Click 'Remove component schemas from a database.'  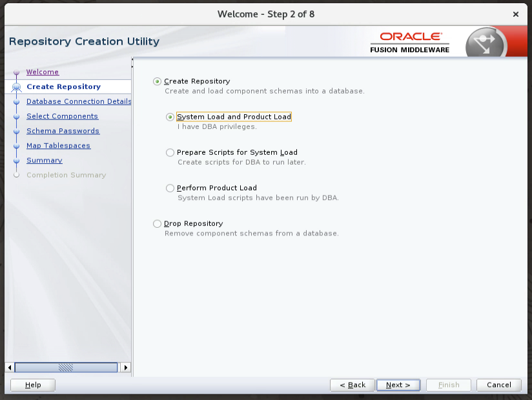[251, 234]
